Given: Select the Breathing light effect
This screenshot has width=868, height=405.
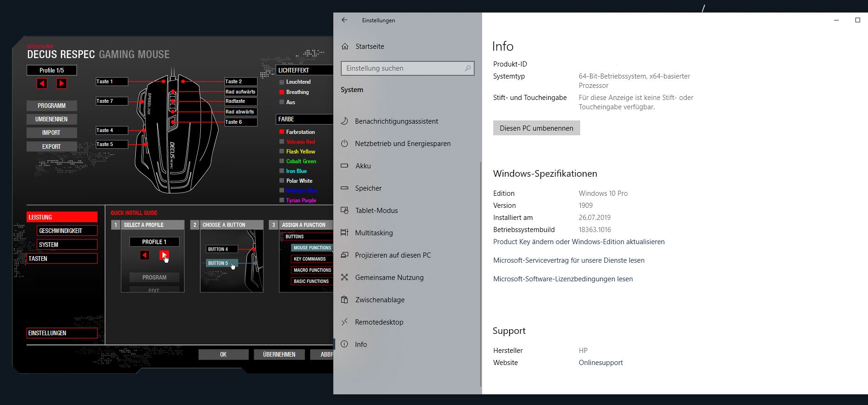Looking at the screenshot, I should click(282, 92).
